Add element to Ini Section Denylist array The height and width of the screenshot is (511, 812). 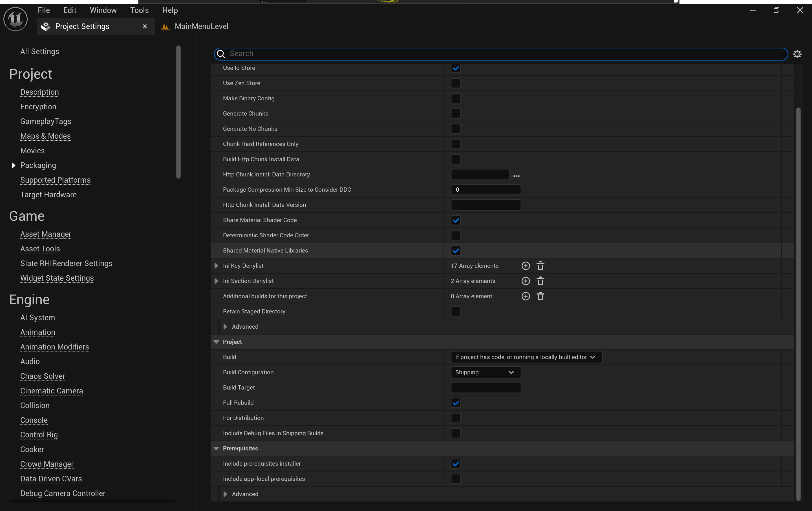tap(525, 281)
